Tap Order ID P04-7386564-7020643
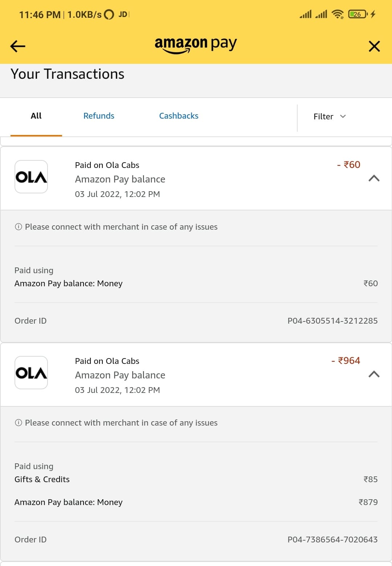Image resolution: width=392 pixels, height=566 pixels. [x=332, y=540]
